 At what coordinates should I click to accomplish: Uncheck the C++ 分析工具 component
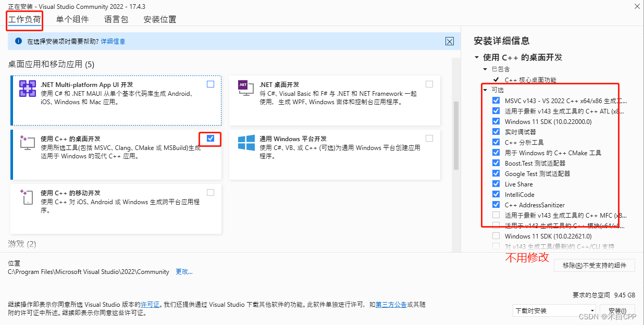click(496, 142)
